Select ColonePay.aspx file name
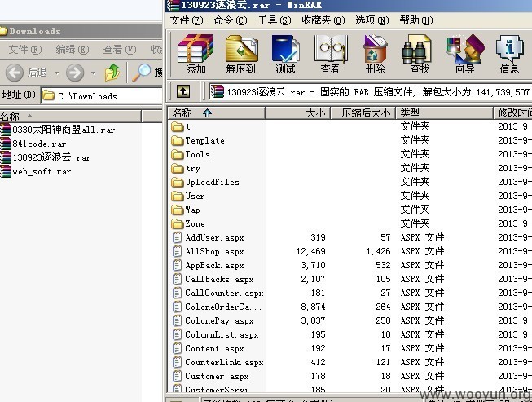This screenshot has height=402, width=532. [219, 320]
